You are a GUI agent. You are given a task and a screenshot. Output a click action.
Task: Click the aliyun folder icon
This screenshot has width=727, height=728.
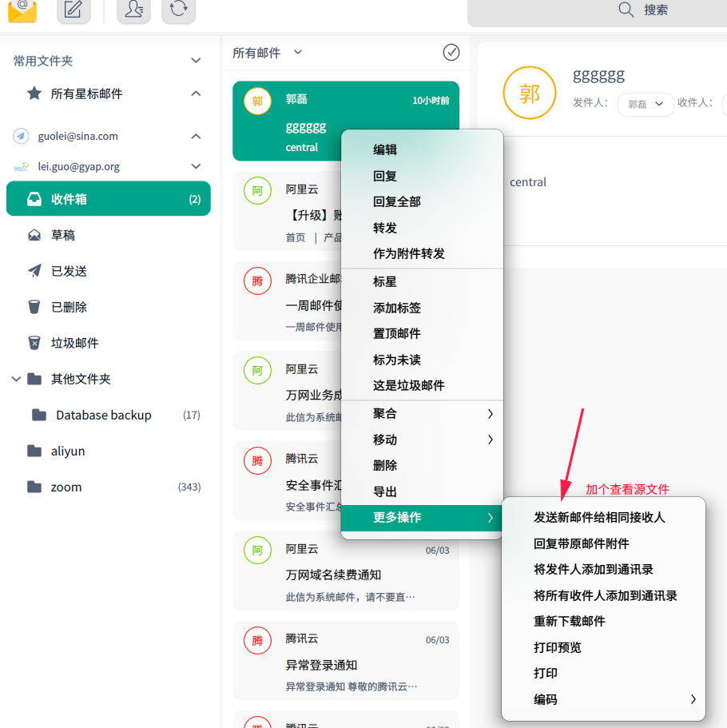34,451
